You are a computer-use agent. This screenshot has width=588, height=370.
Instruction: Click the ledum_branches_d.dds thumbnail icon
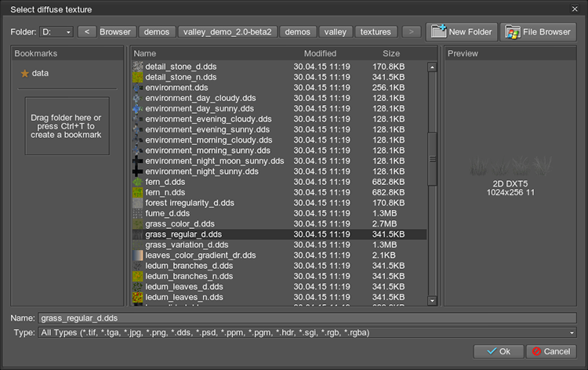pos(138,266)
